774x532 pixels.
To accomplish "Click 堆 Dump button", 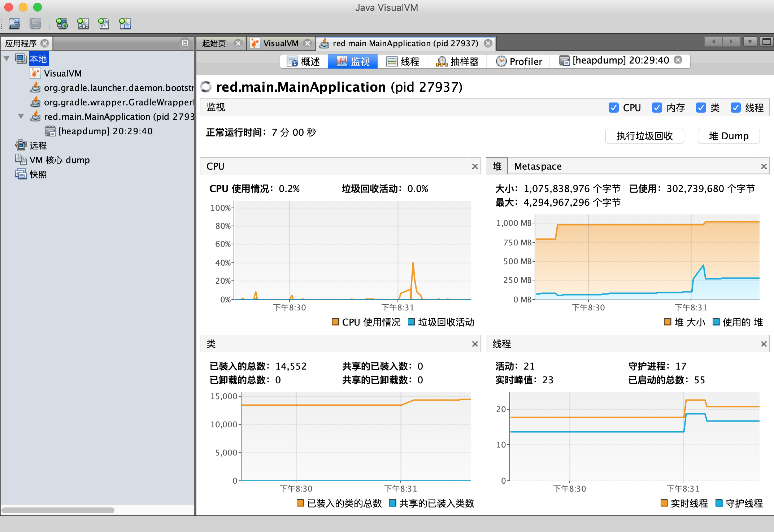I will (x=729, y=136).
